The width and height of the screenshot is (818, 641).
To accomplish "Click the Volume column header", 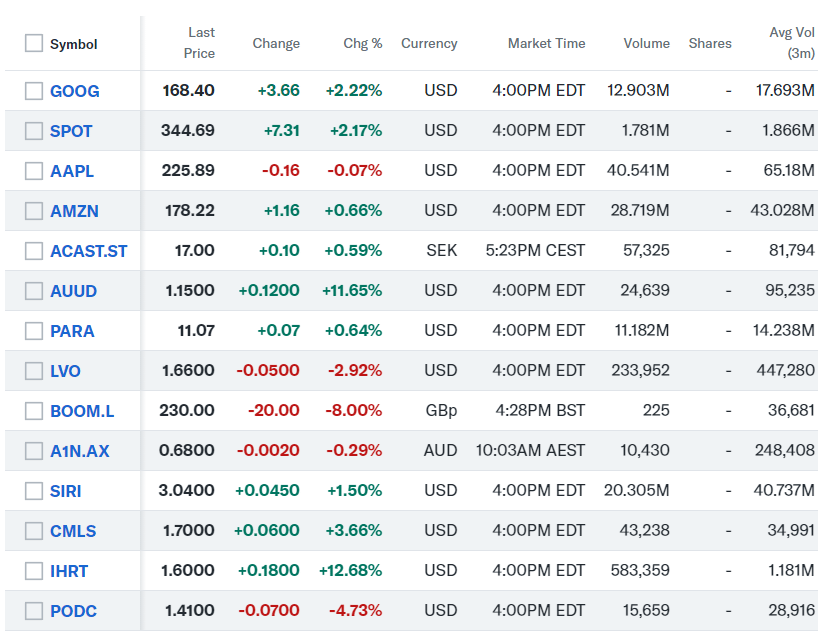I will coord(646,44).
